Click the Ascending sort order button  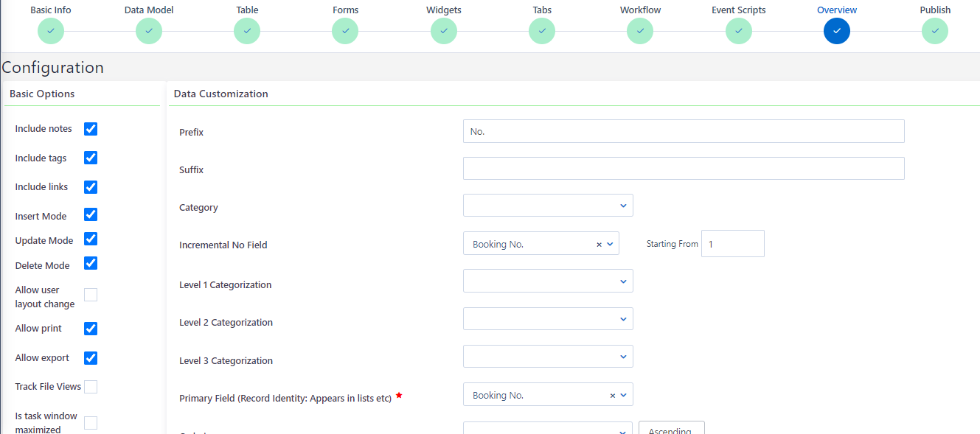point(671,429)
